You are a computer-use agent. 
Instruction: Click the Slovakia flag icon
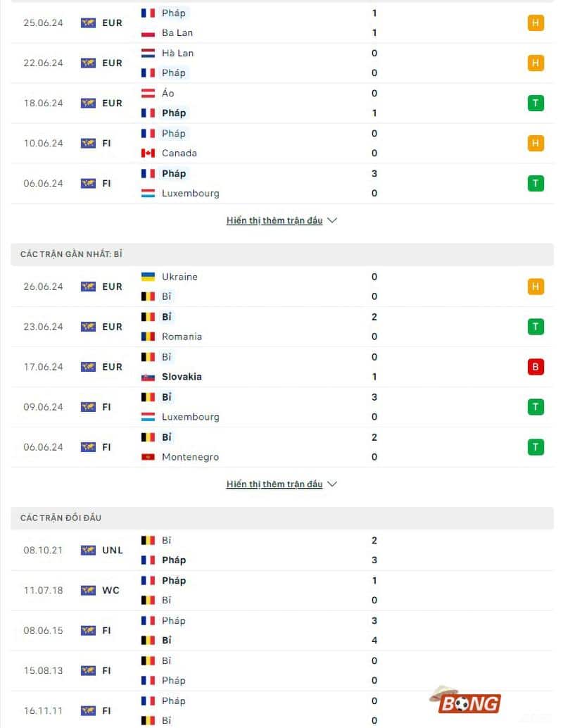pos(148,377)
